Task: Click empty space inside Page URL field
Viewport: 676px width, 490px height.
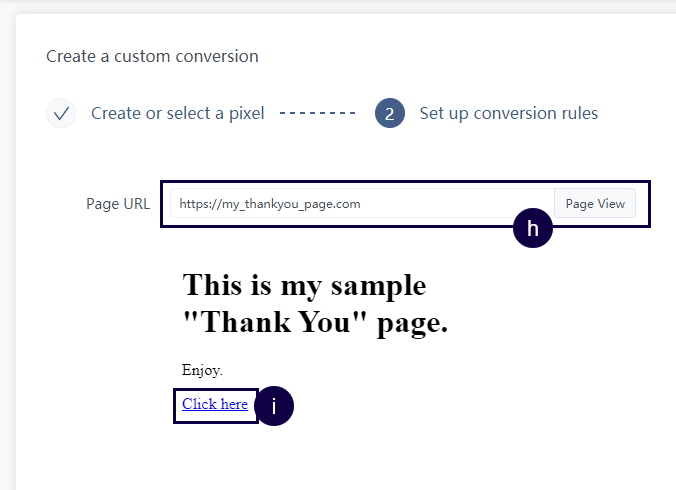Action: coord(460,204)
